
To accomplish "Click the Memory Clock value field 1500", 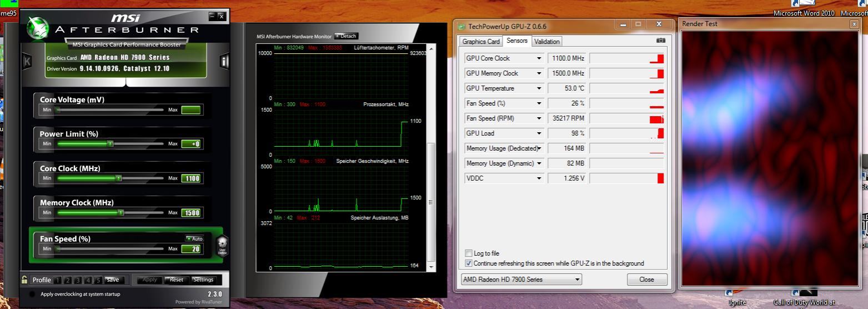I will 191,213.
